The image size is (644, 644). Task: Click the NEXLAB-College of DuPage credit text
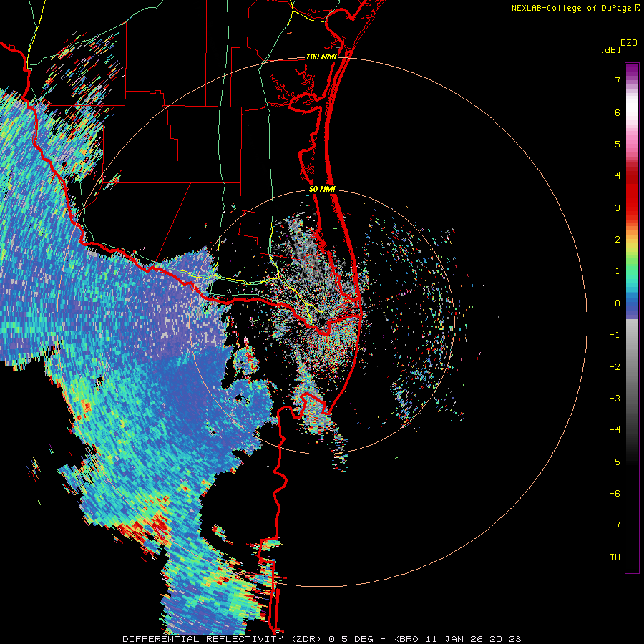(x=572, y=8)
